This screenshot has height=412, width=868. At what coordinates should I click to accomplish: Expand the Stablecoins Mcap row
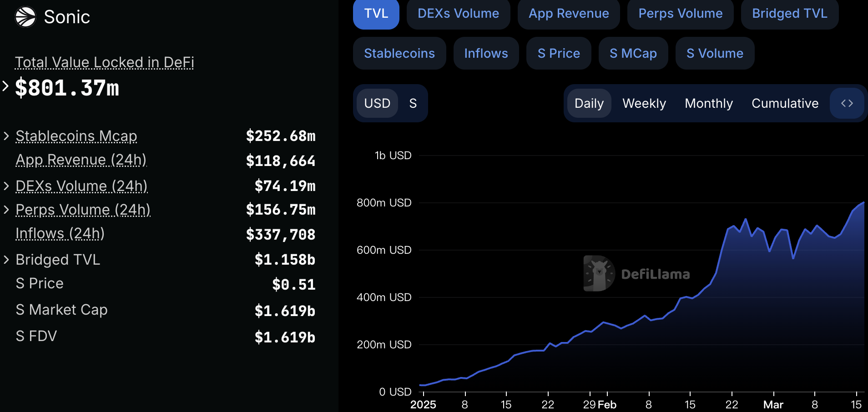(x=6, y=136)
